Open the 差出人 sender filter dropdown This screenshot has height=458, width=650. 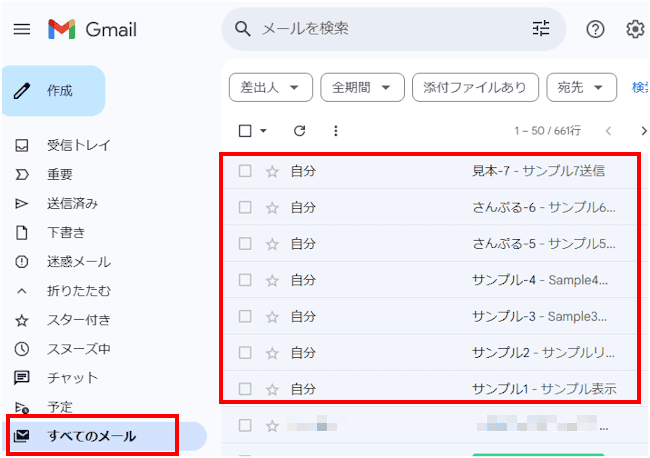click(271, 87)
